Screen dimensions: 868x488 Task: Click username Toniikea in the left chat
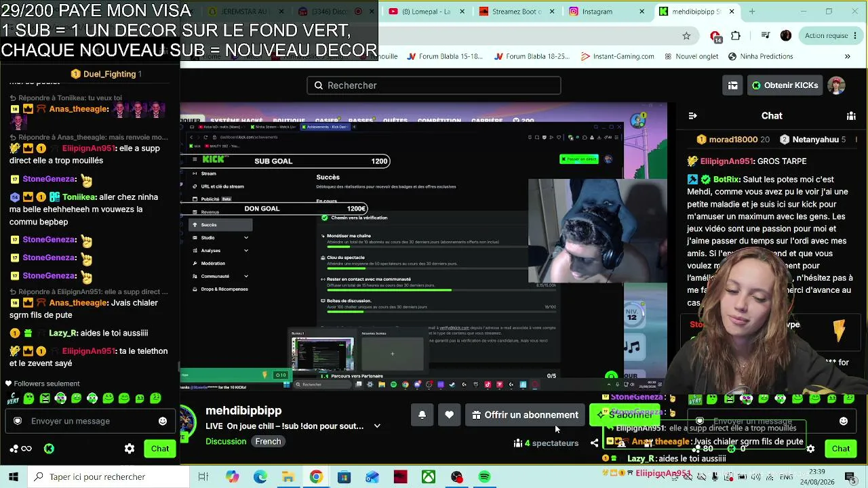(80, 197)
